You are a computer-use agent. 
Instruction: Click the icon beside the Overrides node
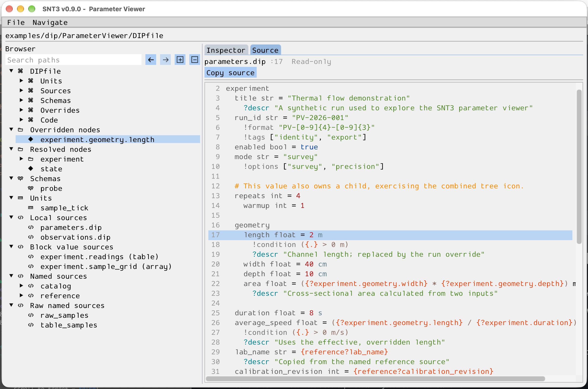tap(31, 110)
